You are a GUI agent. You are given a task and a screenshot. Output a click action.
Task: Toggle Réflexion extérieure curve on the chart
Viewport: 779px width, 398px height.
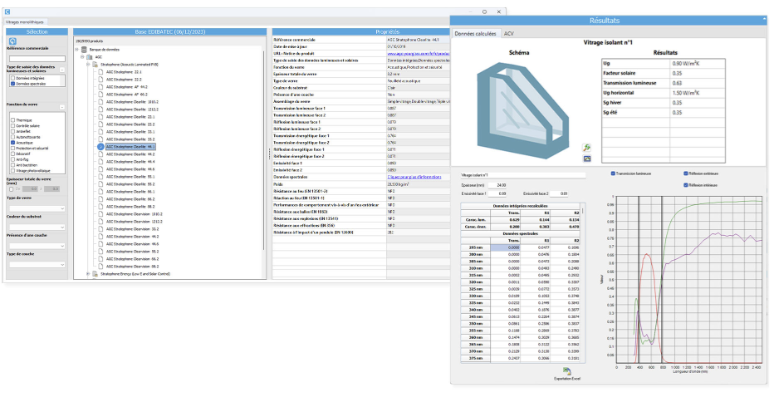(686, 173)
